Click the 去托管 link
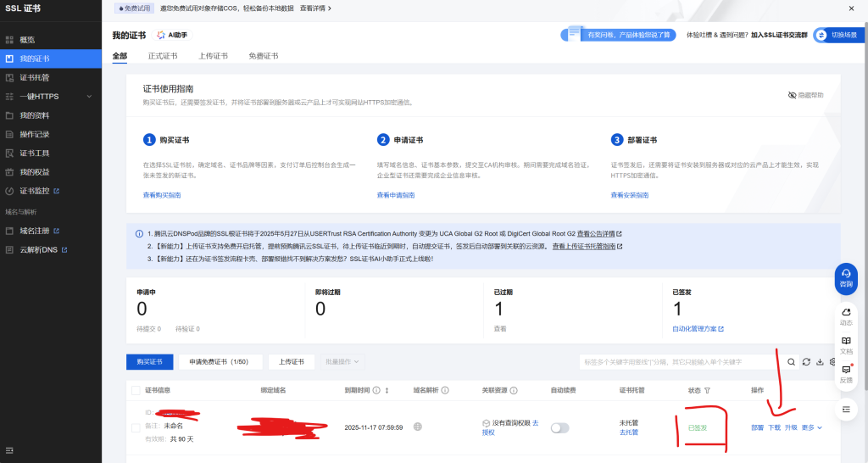The height and width of the screenshot is (463, 868). coord(628,432)
